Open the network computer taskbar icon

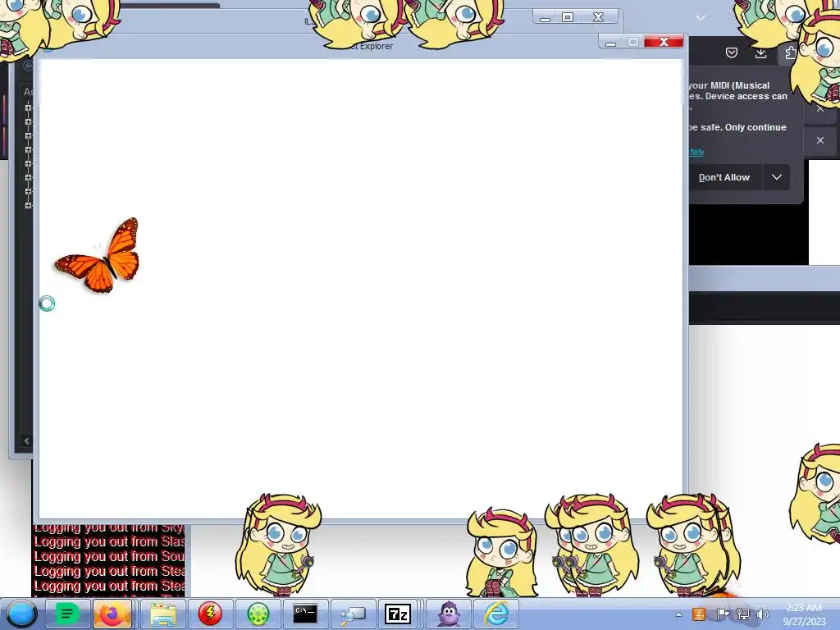point(353,614)
